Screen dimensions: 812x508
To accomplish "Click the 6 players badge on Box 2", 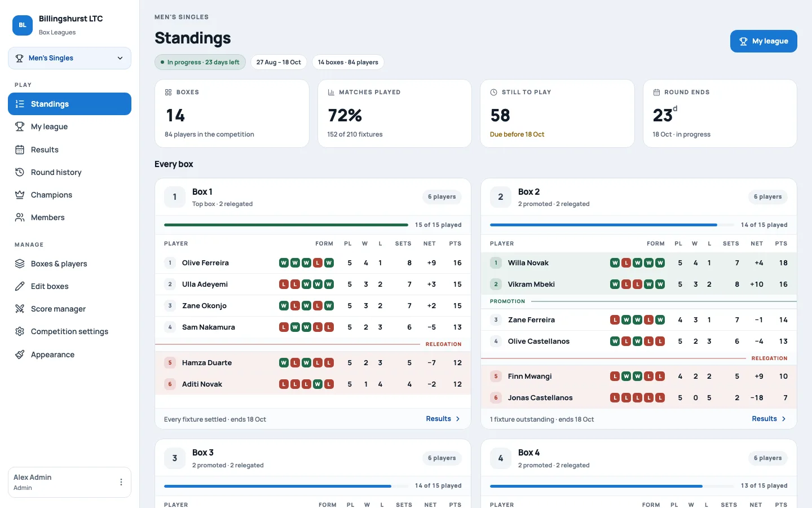I will 768,197.
